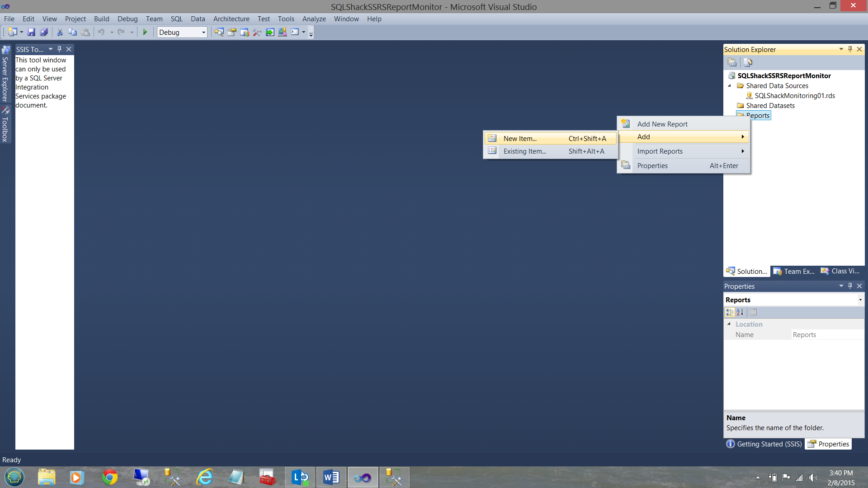Select New Item from Add submenu
The height and width of the screenshot is (488, 868).
(x=520, y=139)
